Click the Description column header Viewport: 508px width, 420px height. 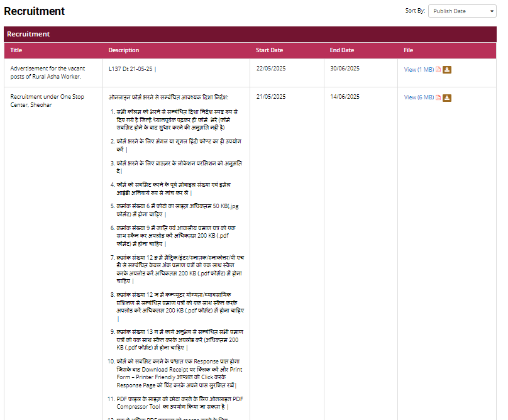coord(123,50)
